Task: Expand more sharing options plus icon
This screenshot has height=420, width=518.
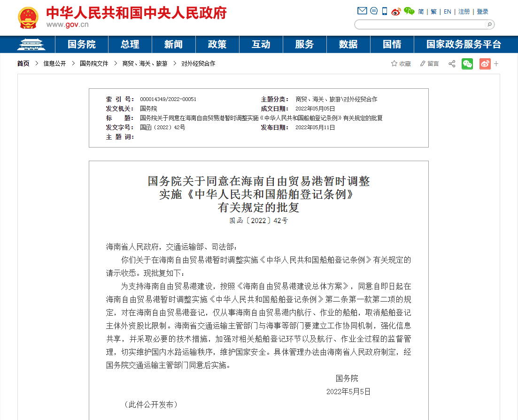Action: [x=496, y=64]
